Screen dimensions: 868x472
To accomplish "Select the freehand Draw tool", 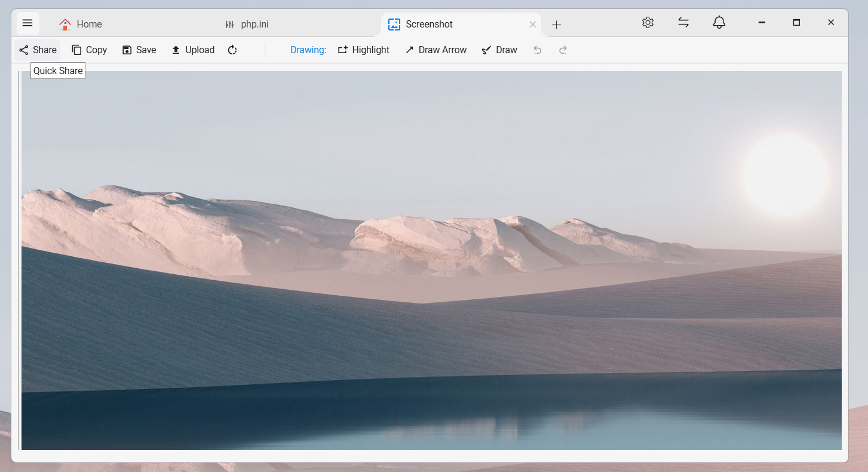I will (x=499, y=50).
